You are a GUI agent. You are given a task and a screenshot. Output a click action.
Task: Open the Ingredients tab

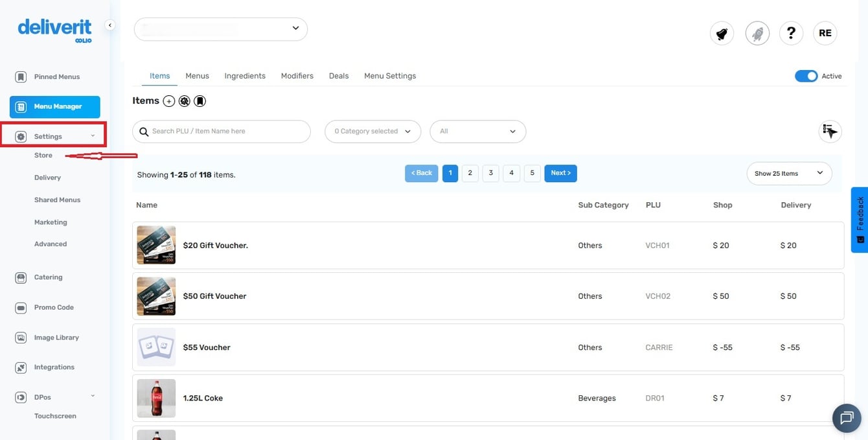point(245,76)
